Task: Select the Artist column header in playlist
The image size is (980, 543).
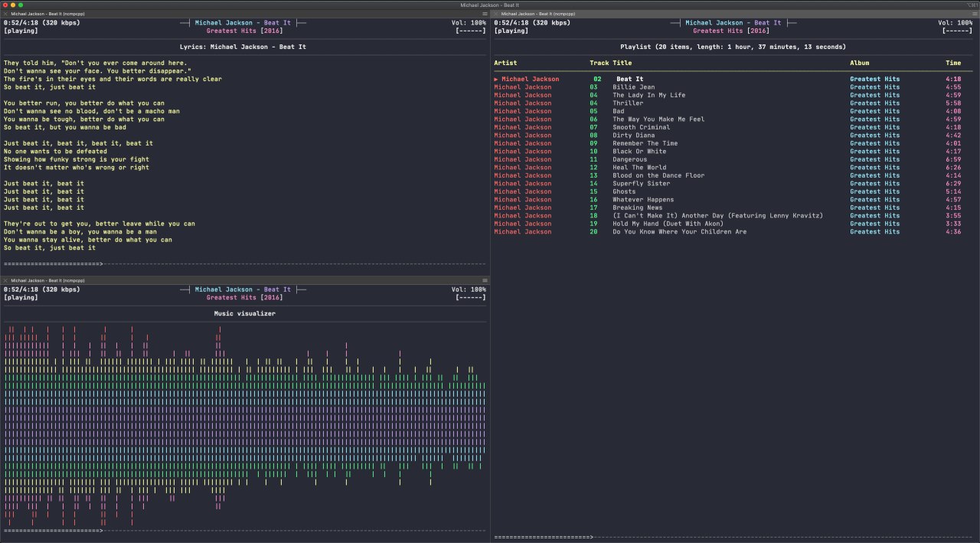Action: (x=505, y=63)
